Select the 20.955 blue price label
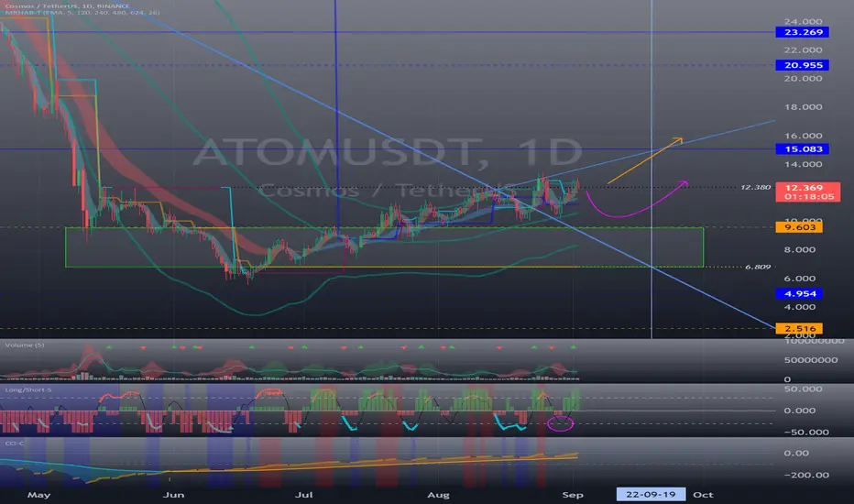The height and width of the screenshot is (504, 854). click(x=803, y=65)
